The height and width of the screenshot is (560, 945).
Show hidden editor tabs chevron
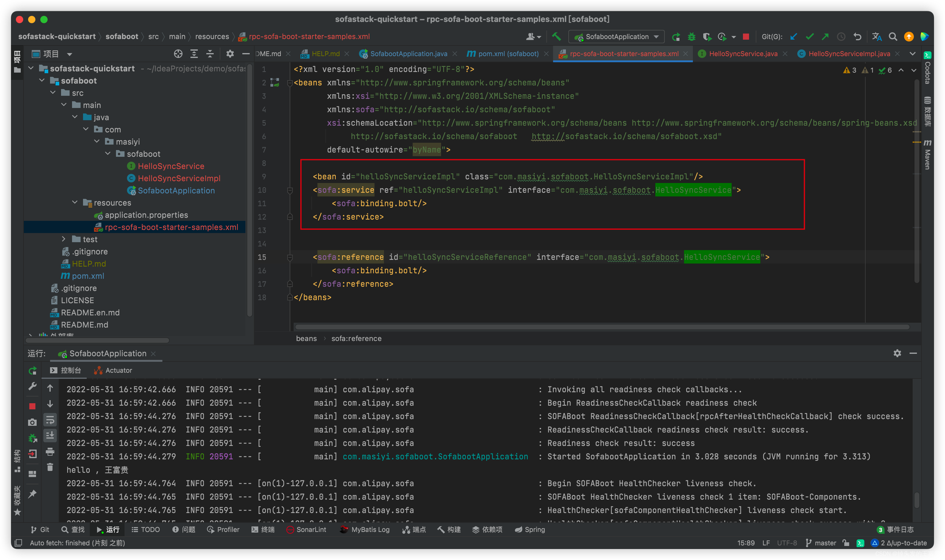click(912, 54)
